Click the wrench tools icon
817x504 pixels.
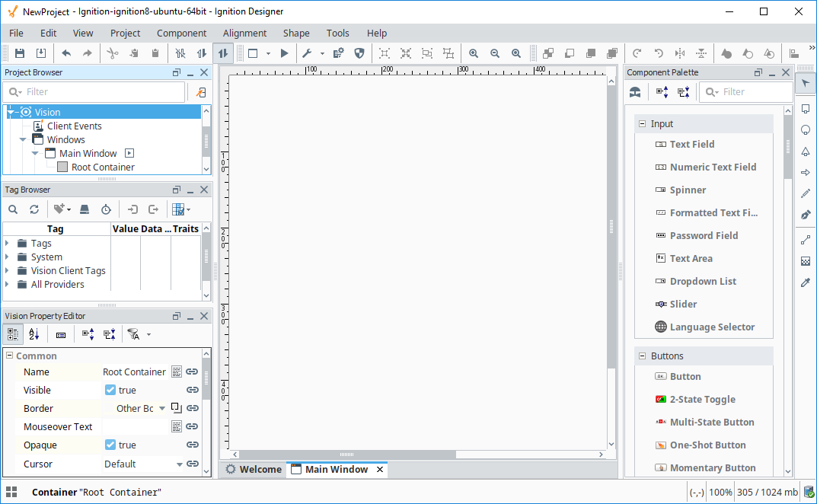(x=307, y=53)
